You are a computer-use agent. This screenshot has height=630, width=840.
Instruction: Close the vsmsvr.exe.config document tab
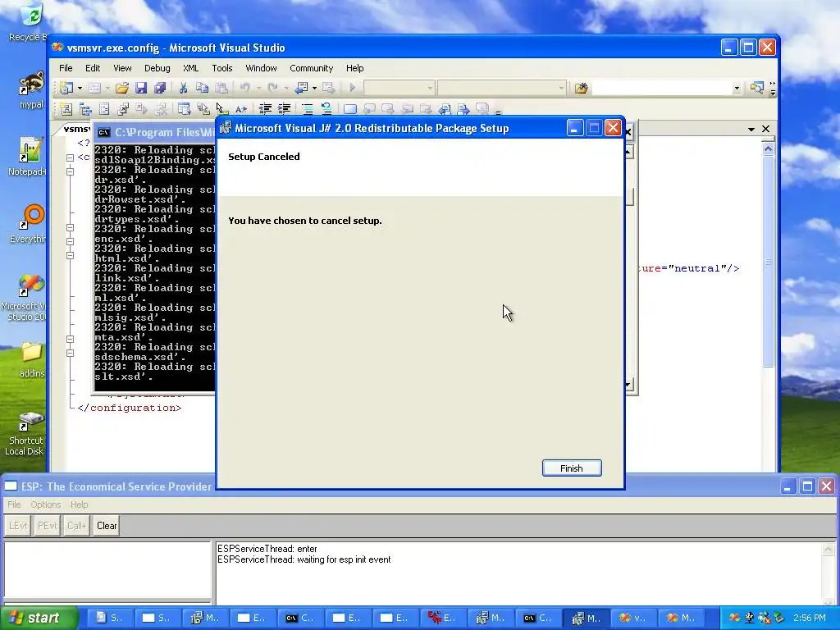[765, 129]
